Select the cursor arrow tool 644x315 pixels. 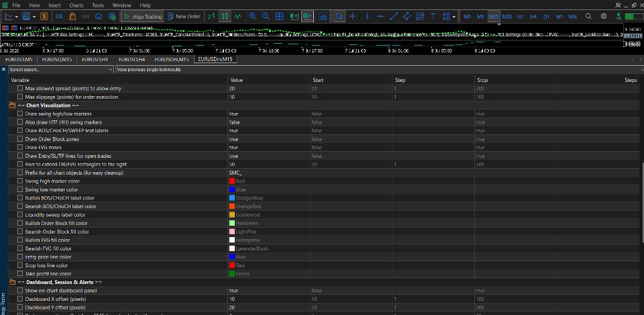(x=339, y=16)
